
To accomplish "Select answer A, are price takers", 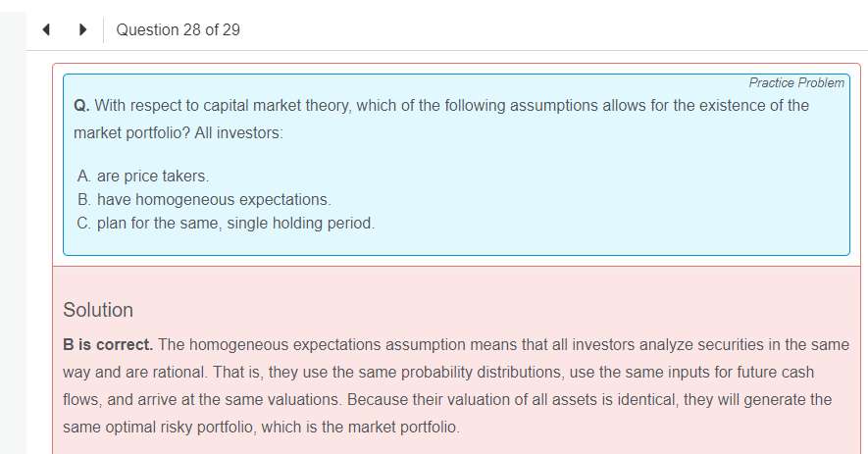I will click(142, 176).
